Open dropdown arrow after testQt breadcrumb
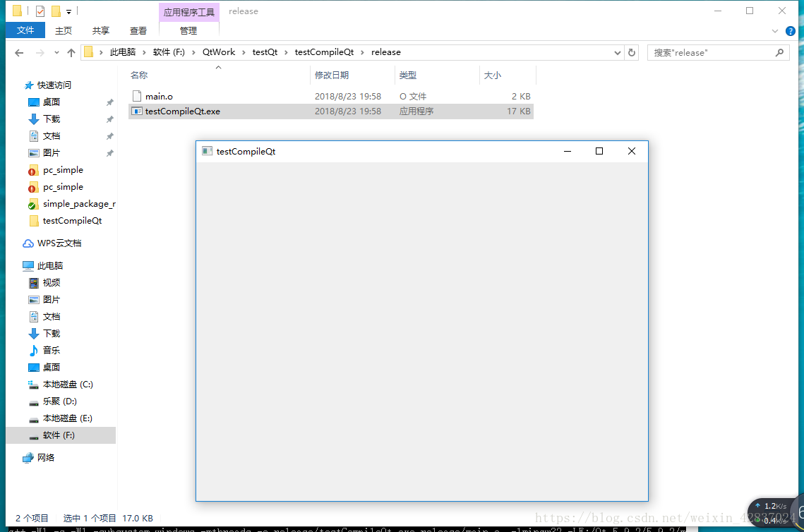The image size is (804, 532). click(286, 52)
